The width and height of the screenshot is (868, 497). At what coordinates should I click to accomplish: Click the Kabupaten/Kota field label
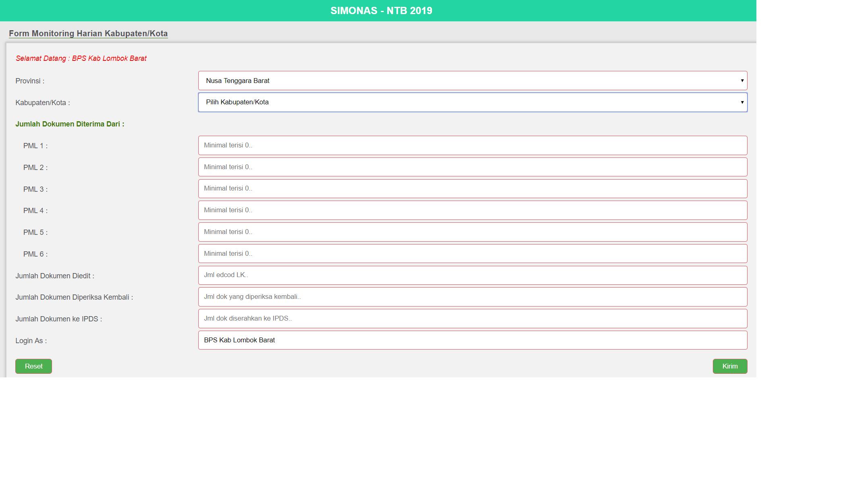(43, 103)
